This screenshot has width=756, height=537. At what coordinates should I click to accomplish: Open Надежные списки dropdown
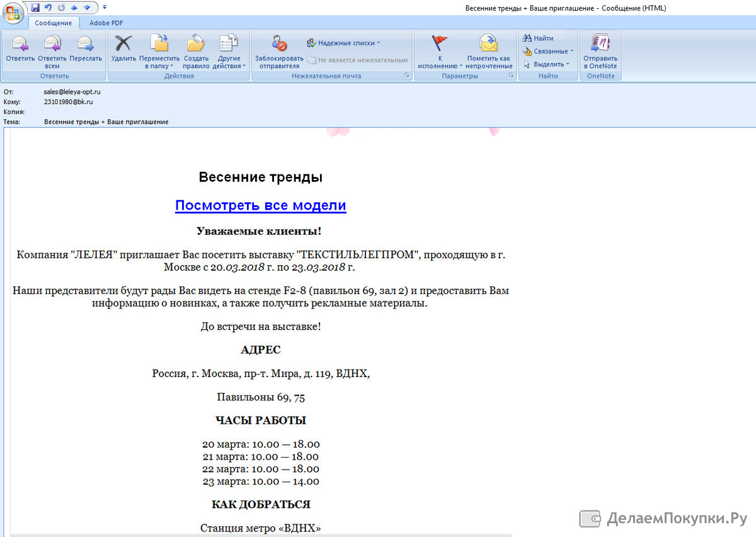tap(344, 43)
